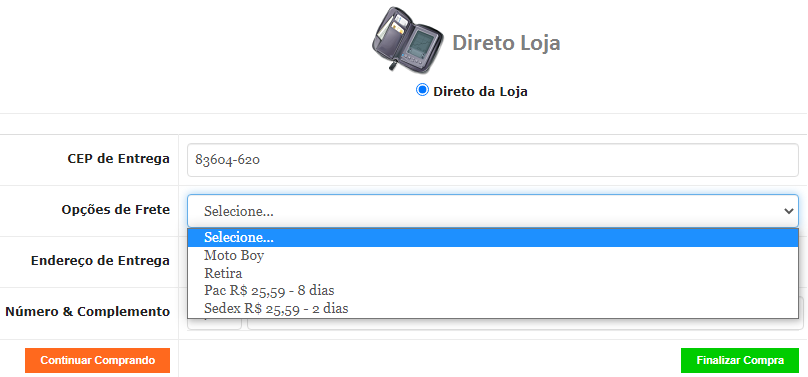This screenshot has width=808, height=377.
Task: Click the Direto Loja heading
Action: tap(506, 43)
